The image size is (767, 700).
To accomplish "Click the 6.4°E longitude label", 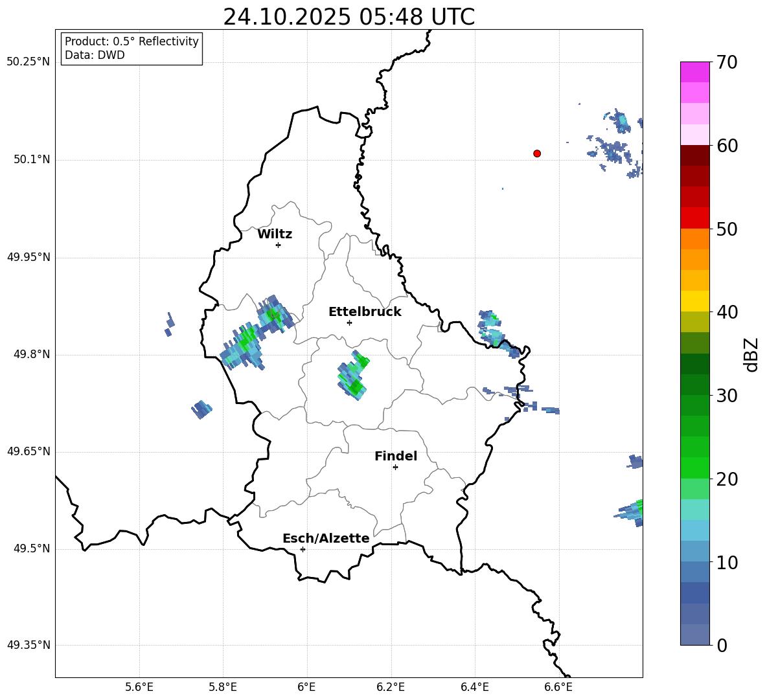I will click(x=474, y=687).
